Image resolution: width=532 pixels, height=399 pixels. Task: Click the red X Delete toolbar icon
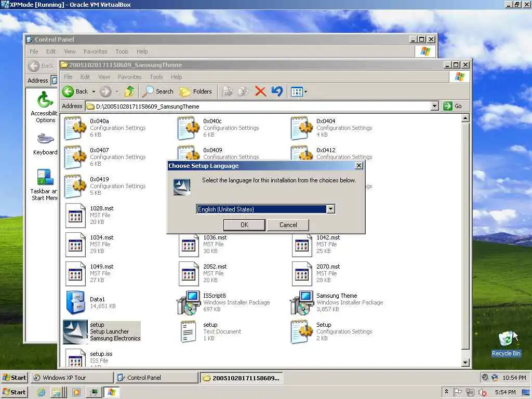tap(260, 91)
